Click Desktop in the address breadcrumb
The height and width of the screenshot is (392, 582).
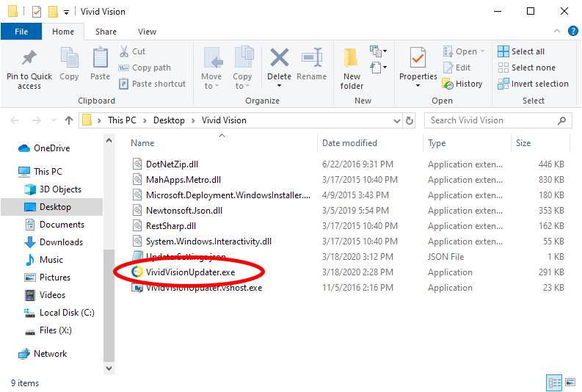coord(169,120)
